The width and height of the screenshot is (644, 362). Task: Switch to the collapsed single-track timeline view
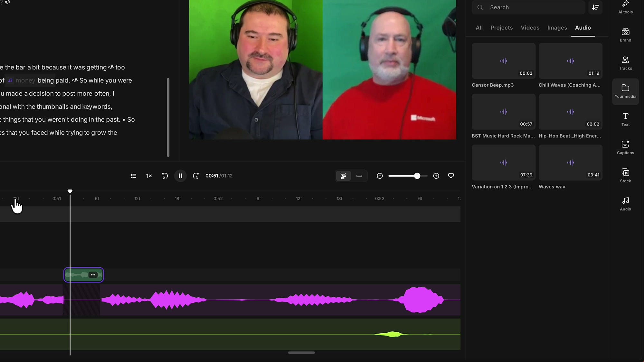click(359, 176)
